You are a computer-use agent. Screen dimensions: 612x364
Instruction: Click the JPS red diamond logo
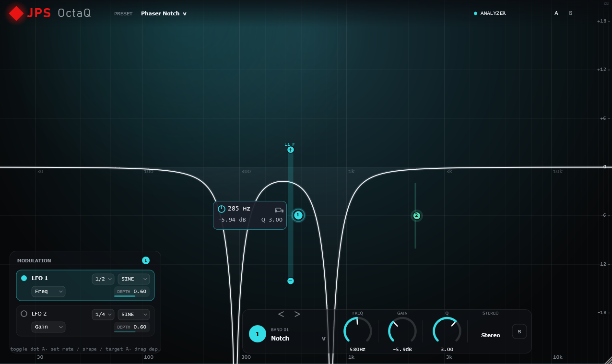[16, 13]
